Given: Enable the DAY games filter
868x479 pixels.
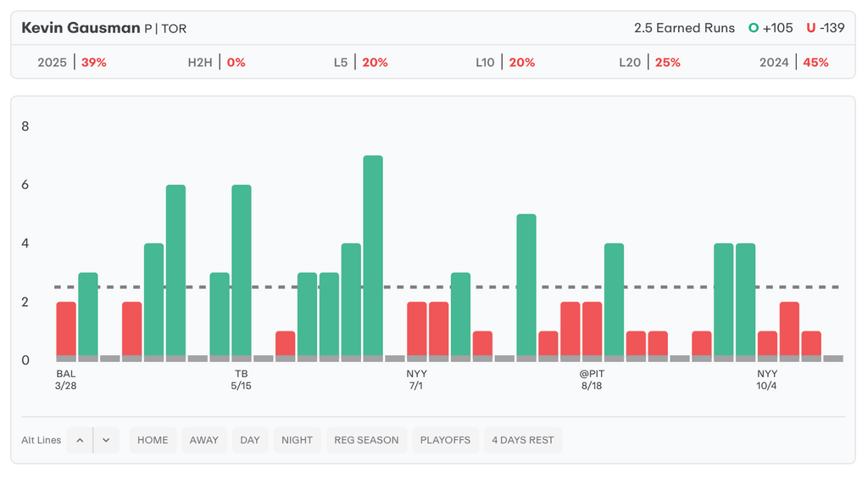Looking at the screenshot, I should pyautogui.click(x=250, y=440).
